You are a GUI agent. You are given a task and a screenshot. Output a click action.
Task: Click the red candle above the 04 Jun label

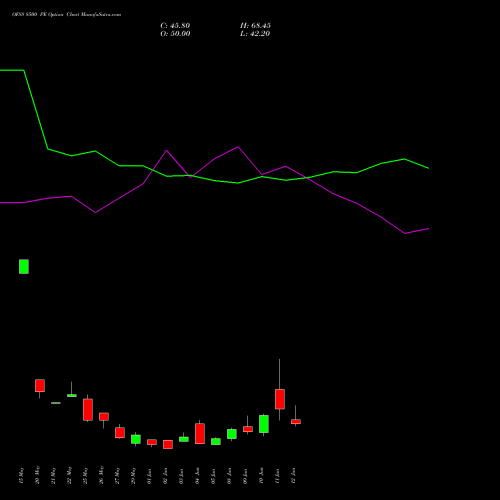click(x=200, y=434)
